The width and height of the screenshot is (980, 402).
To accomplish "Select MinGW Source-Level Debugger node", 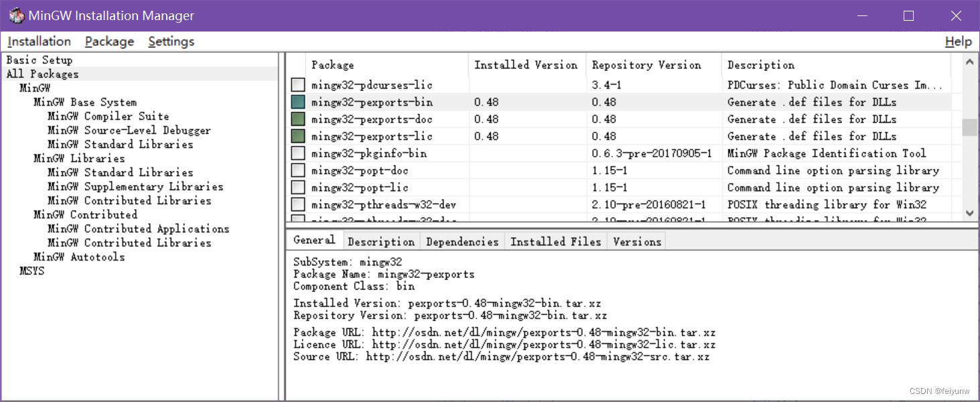I will pos(129,130).
